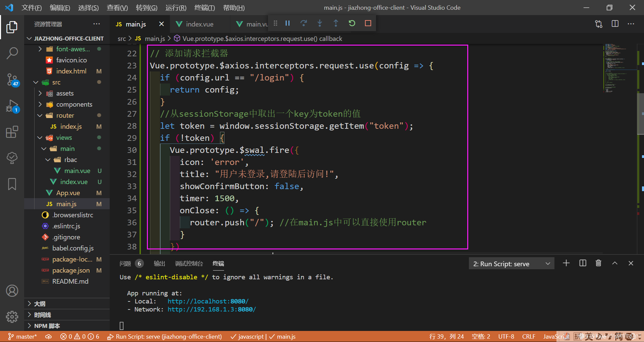644x342 pixels.
Task: Open the http://localhost:8080/ link in terminal
Action: (208, 301)
